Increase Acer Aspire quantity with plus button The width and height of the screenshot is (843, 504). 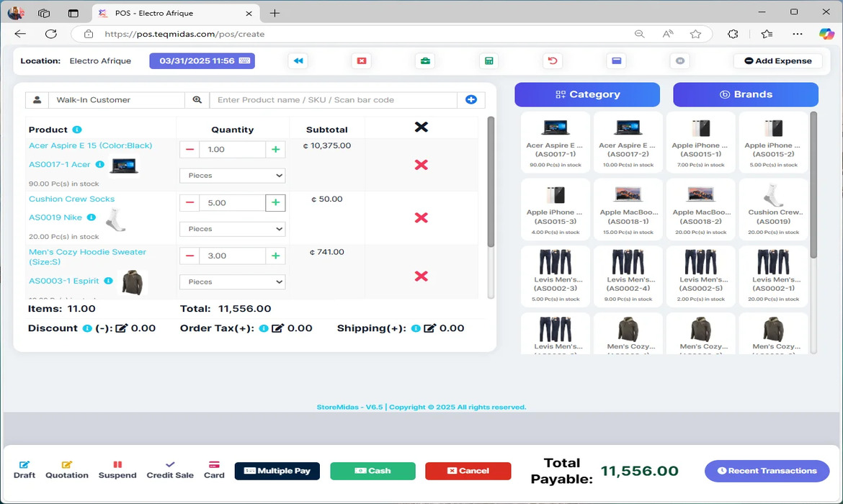[x=275, y=150]
